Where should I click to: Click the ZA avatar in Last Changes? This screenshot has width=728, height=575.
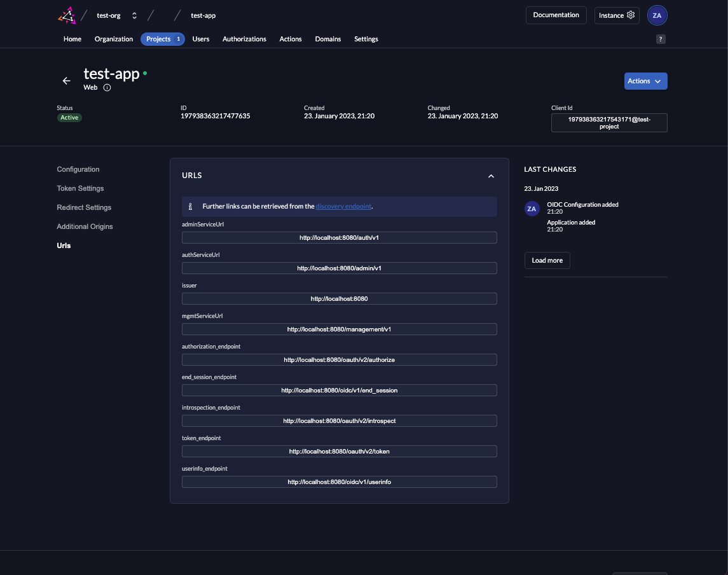[x=532, y=209]
